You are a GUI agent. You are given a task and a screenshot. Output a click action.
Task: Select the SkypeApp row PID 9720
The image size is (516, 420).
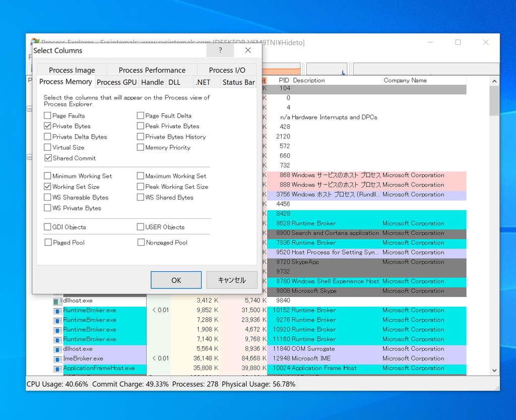[367, 262]
